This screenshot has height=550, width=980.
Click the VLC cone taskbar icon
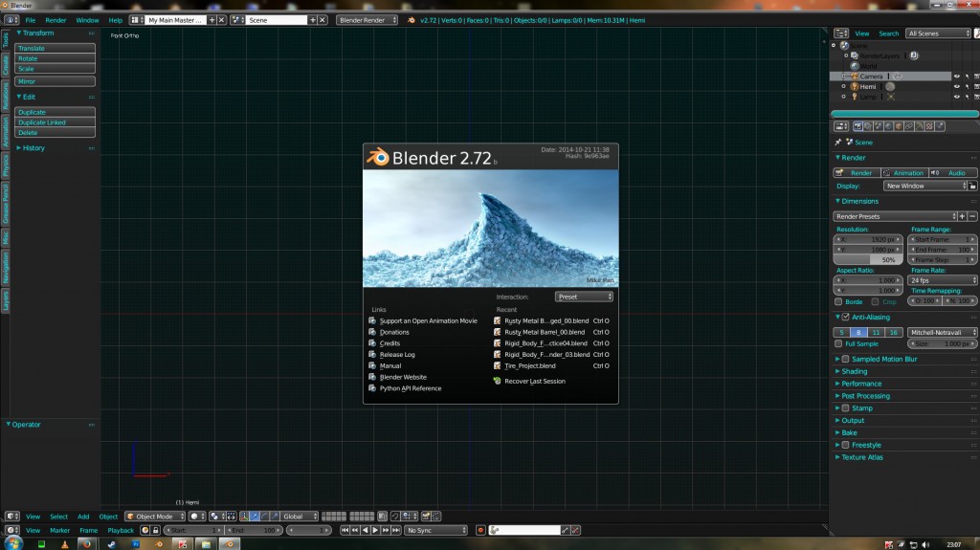pyautogui.click(x=64, y=543)
